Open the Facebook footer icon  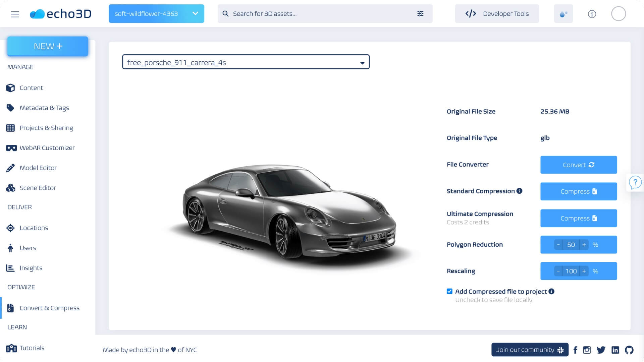point(575,350)
